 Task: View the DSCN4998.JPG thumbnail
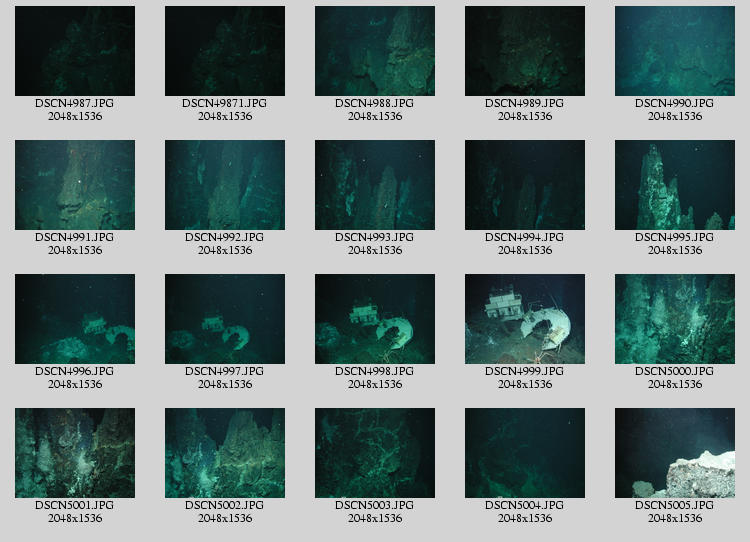click(375, 319)
